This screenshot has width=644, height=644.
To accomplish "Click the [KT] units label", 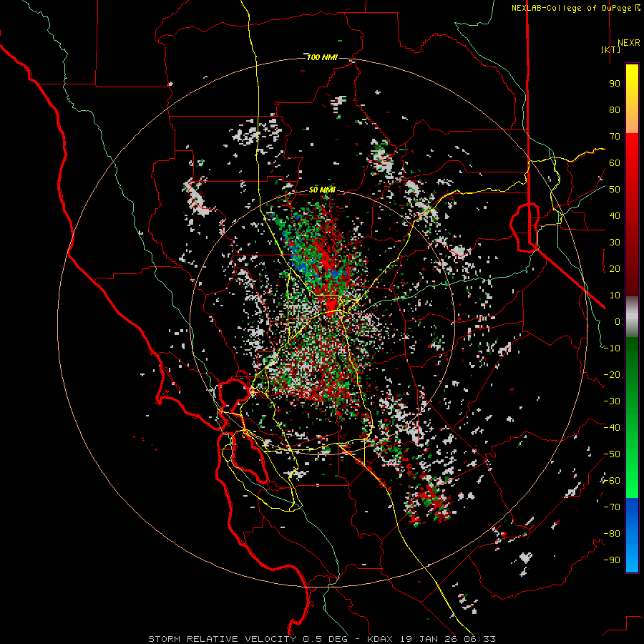I will (611, 49).
